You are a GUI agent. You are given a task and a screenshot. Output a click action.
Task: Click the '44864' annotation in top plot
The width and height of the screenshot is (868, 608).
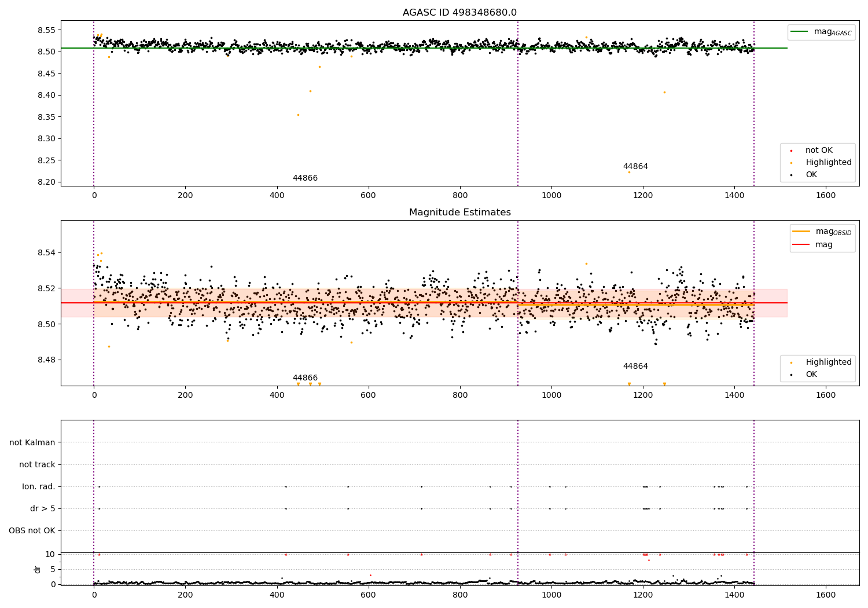[x=635, y=167]
